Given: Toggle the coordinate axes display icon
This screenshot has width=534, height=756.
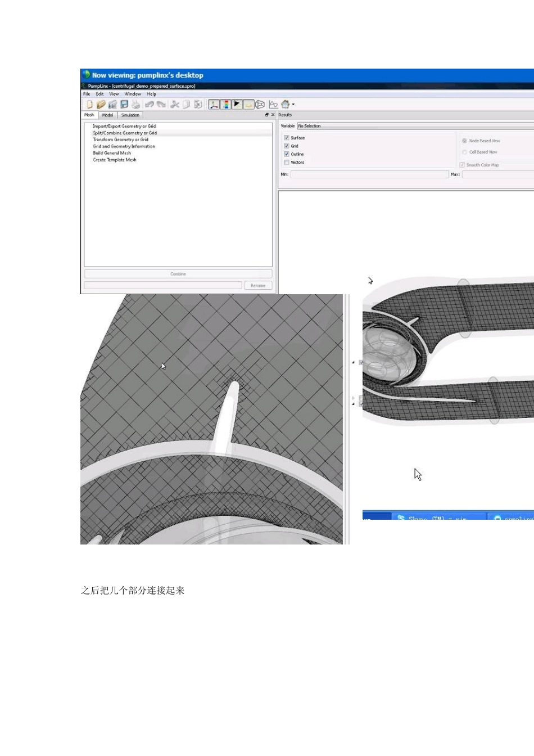Looking at the screenshot, I should point(214,105).
